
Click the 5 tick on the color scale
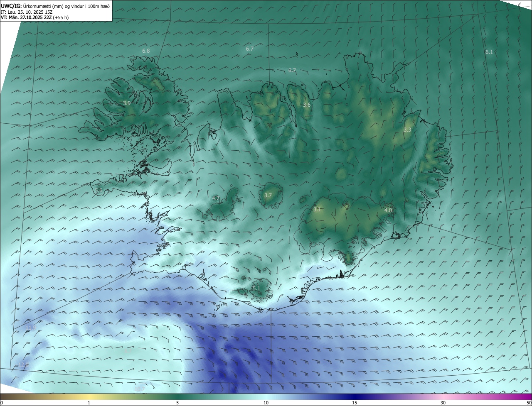[x=177, y=402]
